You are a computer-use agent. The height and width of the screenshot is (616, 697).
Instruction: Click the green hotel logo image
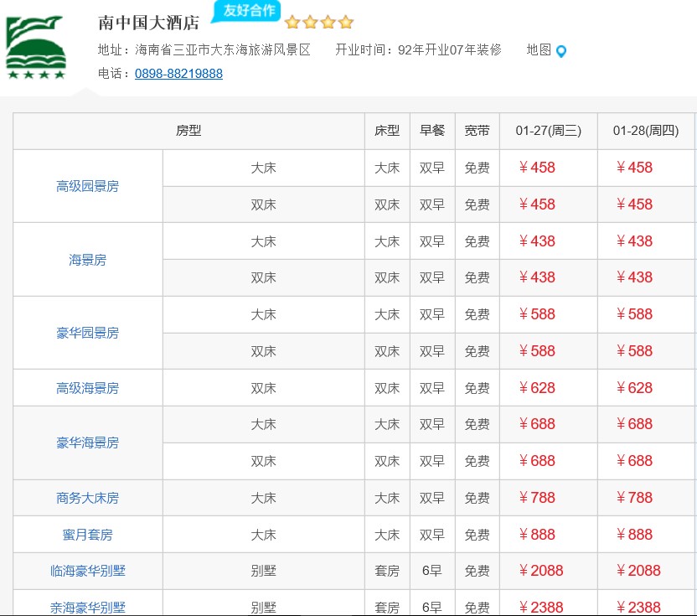pyautogui.click(x=35, y=48)
